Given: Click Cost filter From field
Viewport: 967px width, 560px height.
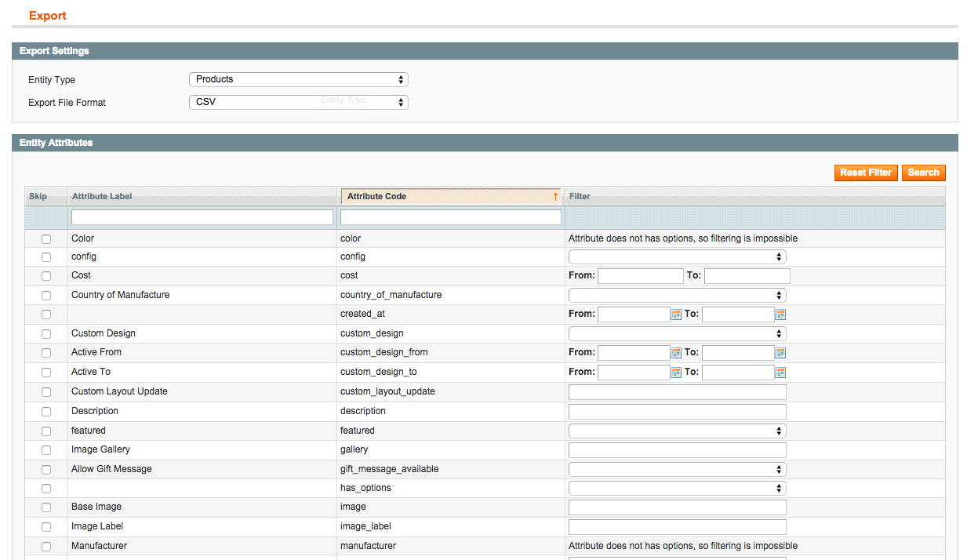Looking at the screenshot, I should (641, 275).
